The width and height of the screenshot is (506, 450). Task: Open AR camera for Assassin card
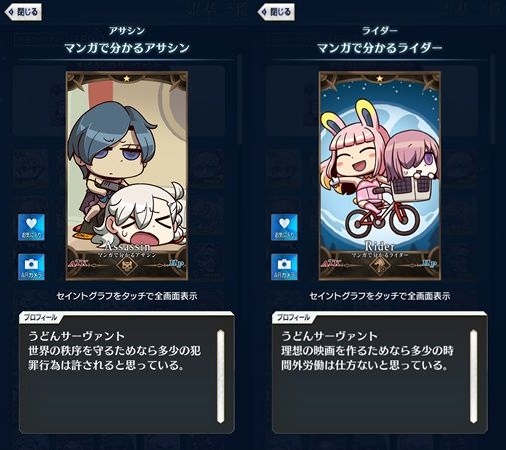pos(31,267)
